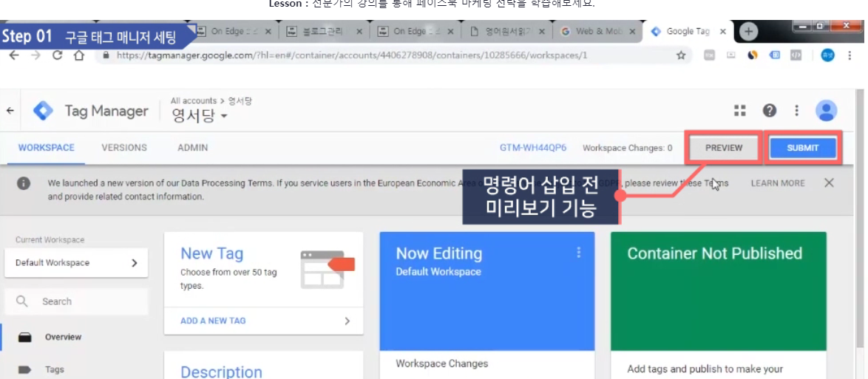Reload the page with the refresh icon
The width and height of the screenshot is (868, 379).
click(x=57, y=55)
